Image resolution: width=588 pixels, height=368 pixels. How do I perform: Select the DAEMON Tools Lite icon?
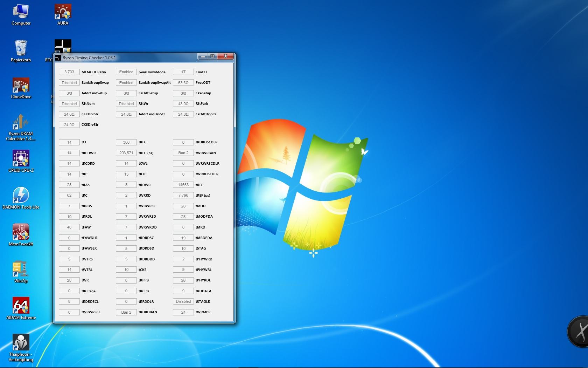pos(21,198)
